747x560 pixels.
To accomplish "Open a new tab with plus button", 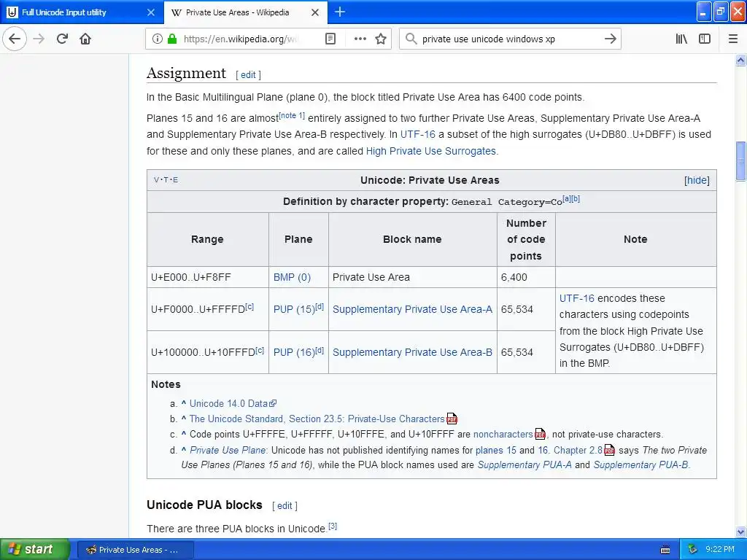I will tap(340, 12).
